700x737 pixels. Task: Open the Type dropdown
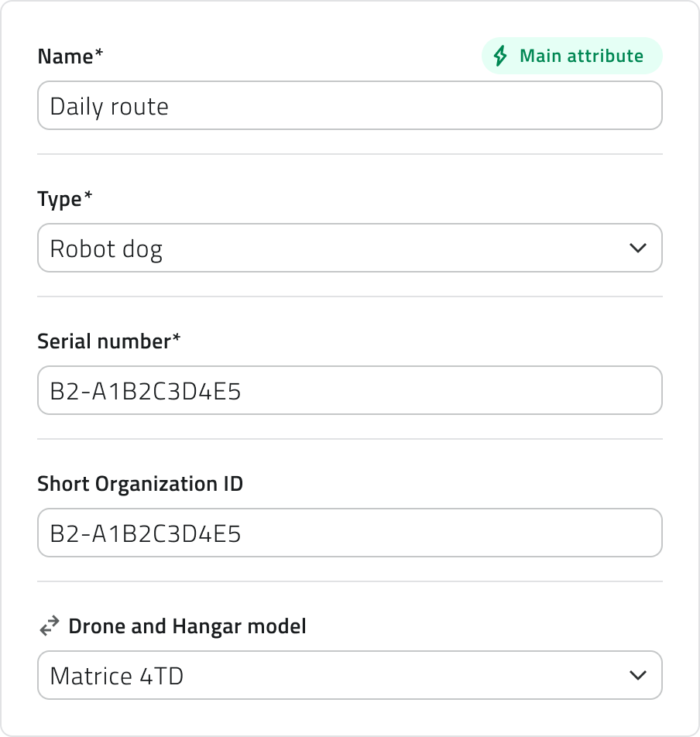coord(349,249)
